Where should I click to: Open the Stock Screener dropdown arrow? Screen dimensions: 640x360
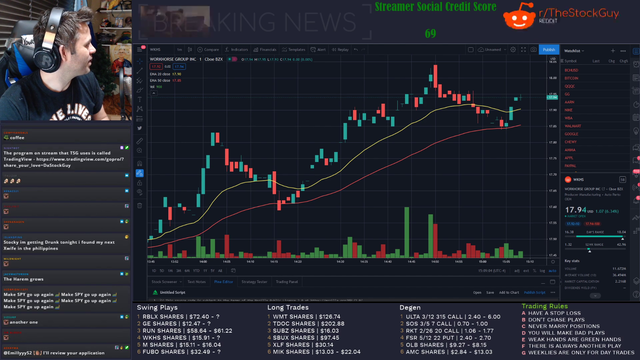coord(180,282)
